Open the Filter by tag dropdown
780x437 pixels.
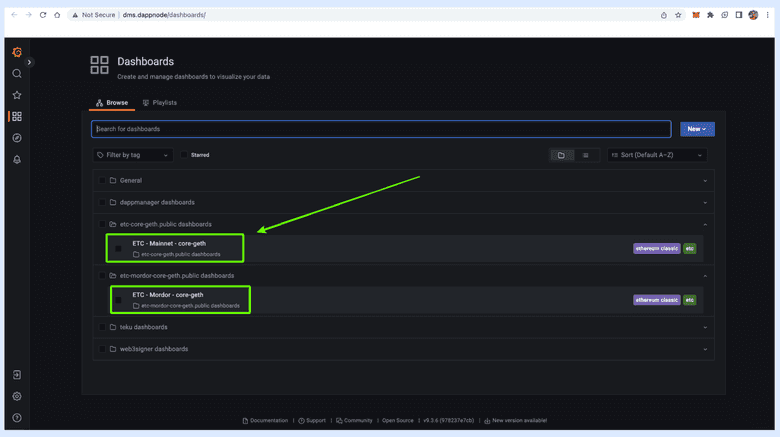(x=133, y=155)
